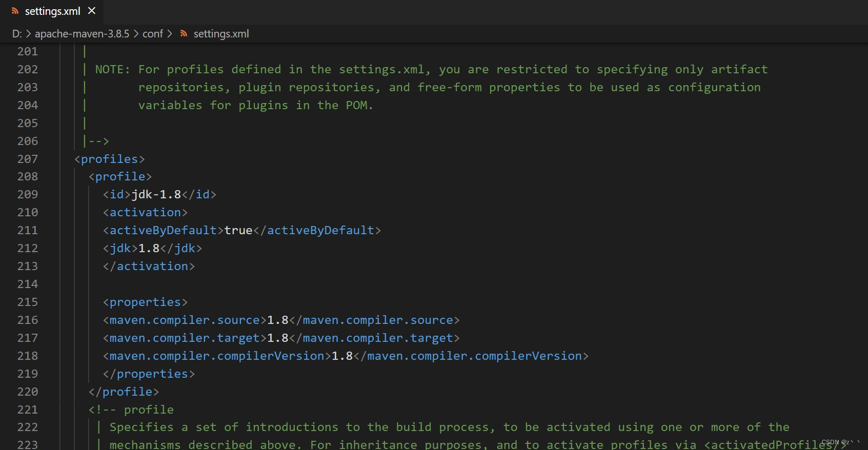
Task: Select the settings.xml editor tab
Action: pyautogui.click(x=52, y=11)
